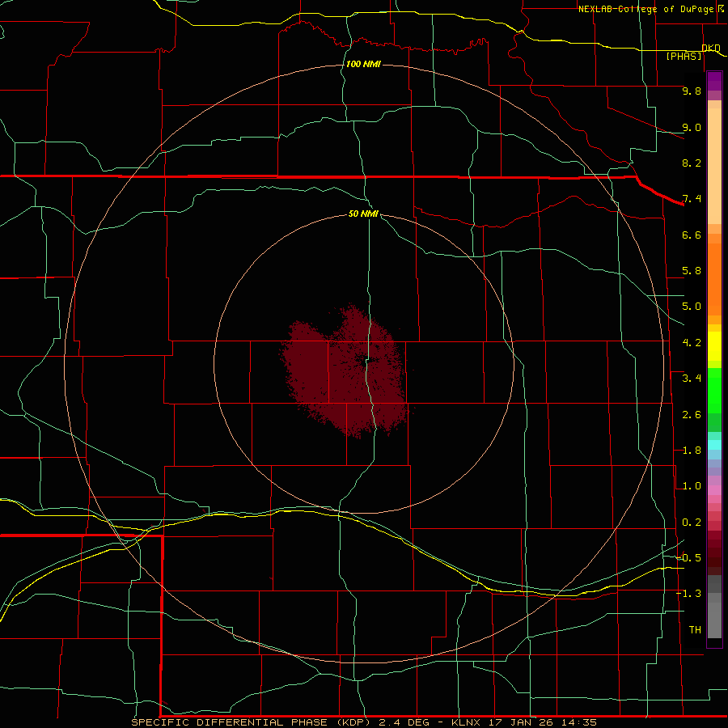Click the 9.8 value on color scale
The width and height of the screenshot is (728, 728).
[x=692, y=91]
